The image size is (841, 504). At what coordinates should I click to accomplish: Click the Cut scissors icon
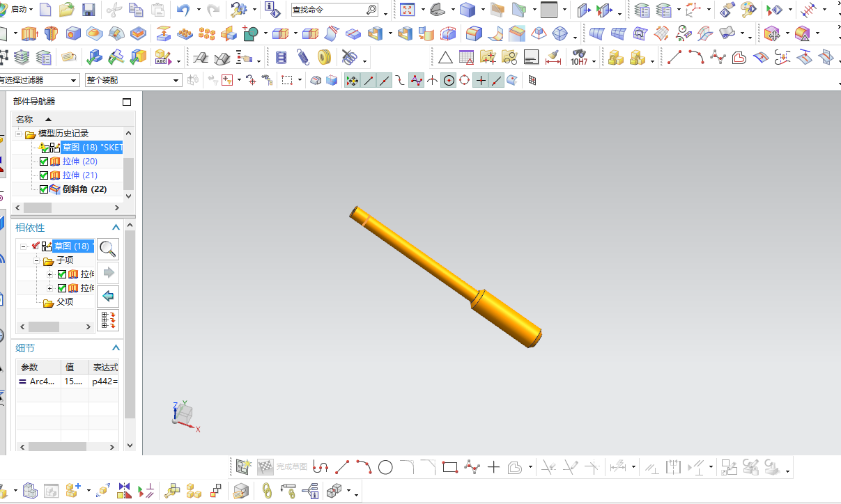tap(114, 10)
